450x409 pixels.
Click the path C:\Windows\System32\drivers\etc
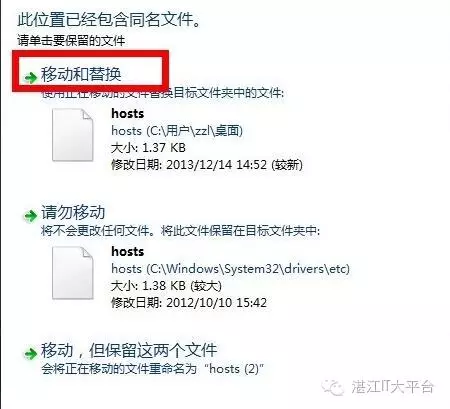click(248, 269)
